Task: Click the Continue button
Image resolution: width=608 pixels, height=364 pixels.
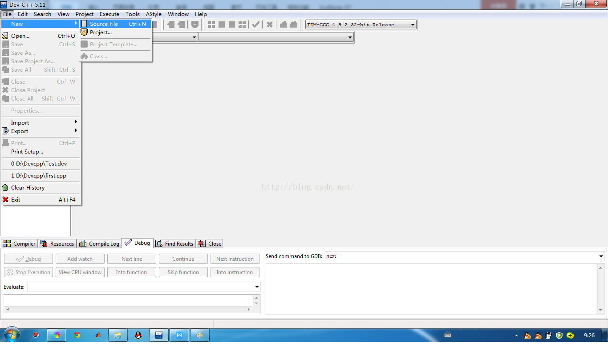Action: click(183, 259)
